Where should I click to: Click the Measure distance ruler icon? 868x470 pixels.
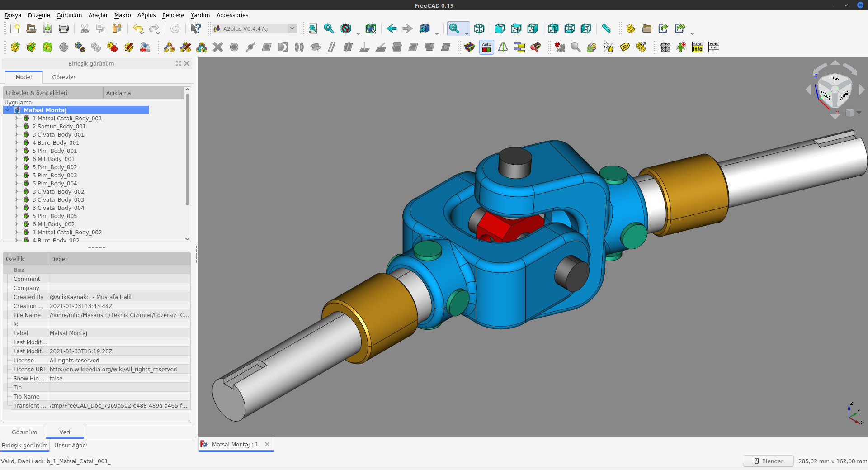pyautogui.click(x=606, y=28)
